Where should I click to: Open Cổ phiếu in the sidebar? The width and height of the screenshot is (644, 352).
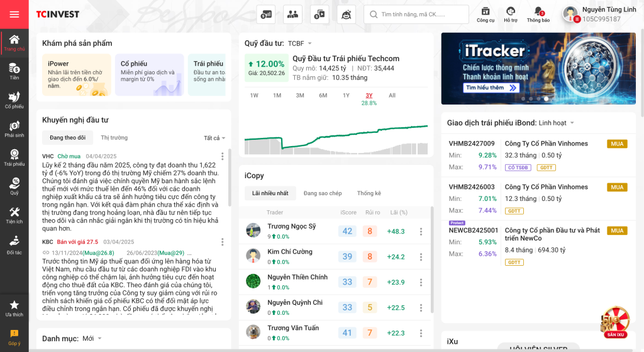[14, 100]
